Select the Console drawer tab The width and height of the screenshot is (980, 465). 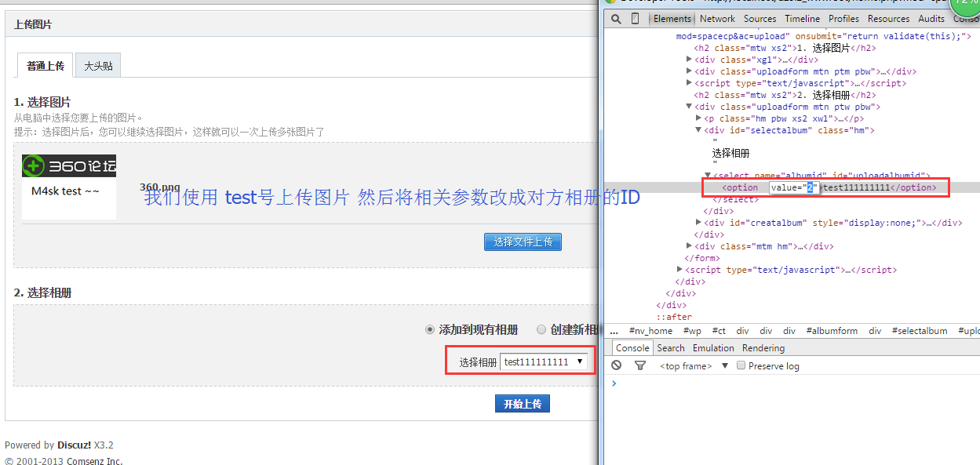(x=632, y=348)
